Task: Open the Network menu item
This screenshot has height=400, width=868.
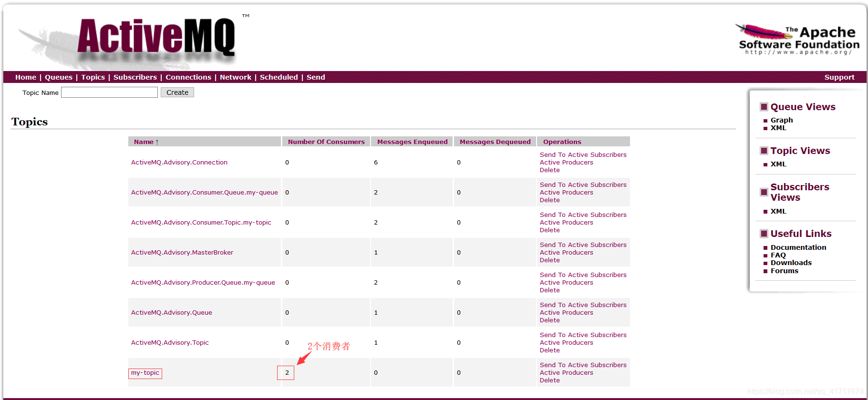Action: tap(236, 77)
